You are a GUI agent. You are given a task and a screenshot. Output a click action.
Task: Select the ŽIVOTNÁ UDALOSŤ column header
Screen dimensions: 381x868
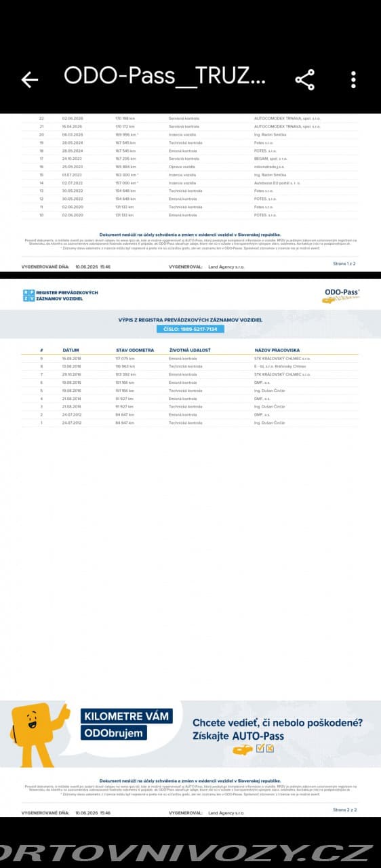pos(190,350)
